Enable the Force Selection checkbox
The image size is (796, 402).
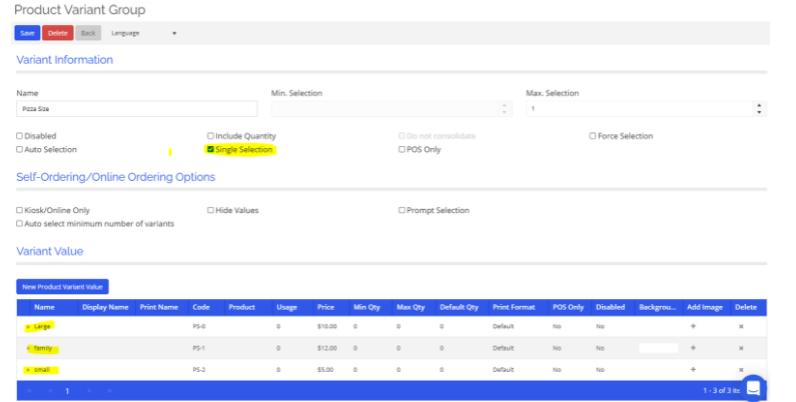[593, 136]
